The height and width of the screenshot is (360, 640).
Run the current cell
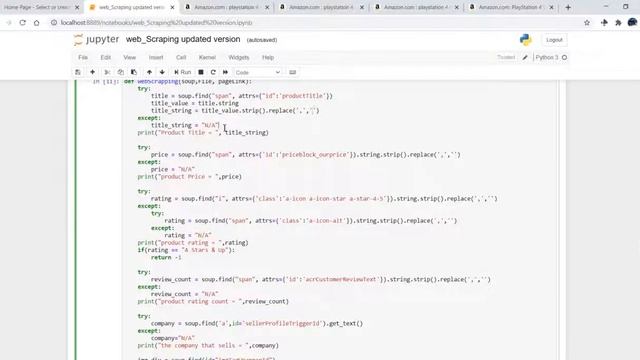point(182,72)
